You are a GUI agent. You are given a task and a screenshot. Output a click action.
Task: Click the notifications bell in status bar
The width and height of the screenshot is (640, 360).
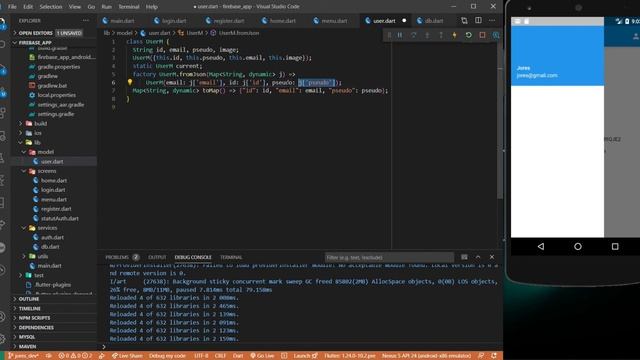click(494, 356)
